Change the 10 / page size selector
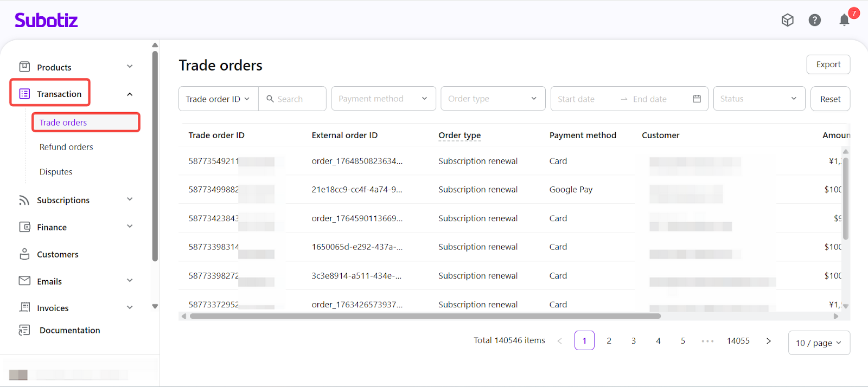 [818, 343]
